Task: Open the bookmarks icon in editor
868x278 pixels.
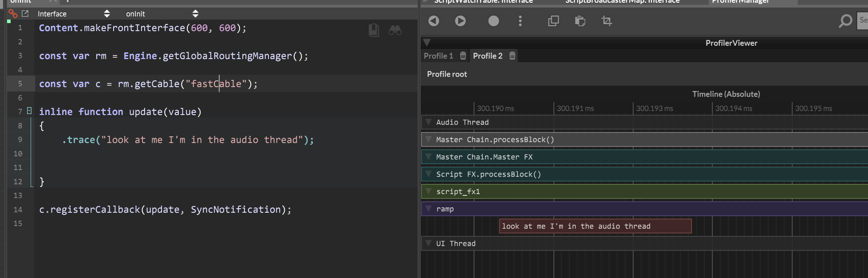Action: pyautogui.click(x=374, y=30)
